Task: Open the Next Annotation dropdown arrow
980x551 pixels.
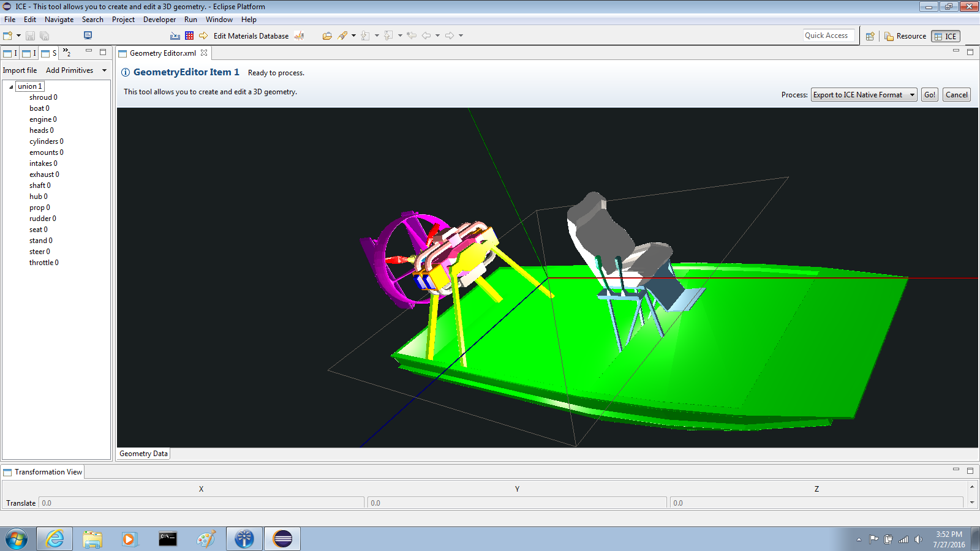Action: click(377, 36)
